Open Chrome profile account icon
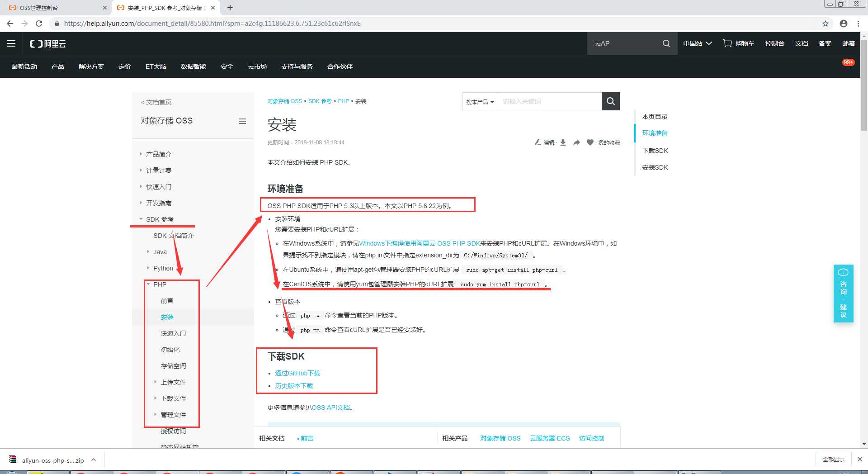Image resolution: width=868 pixels, height=474 pixels. coord(844,24)
